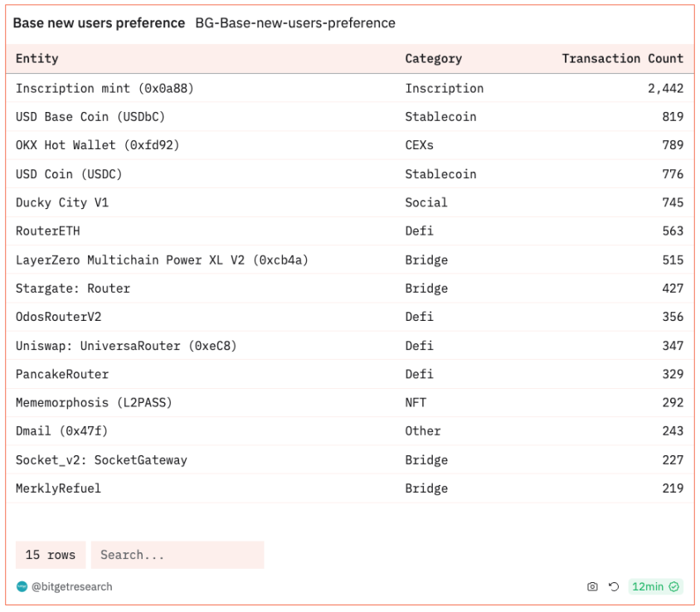The height and width of the screenshot is (612, 700).
Task: Select the Stargate: Router entity cell
Action: (x=73, y=289)
